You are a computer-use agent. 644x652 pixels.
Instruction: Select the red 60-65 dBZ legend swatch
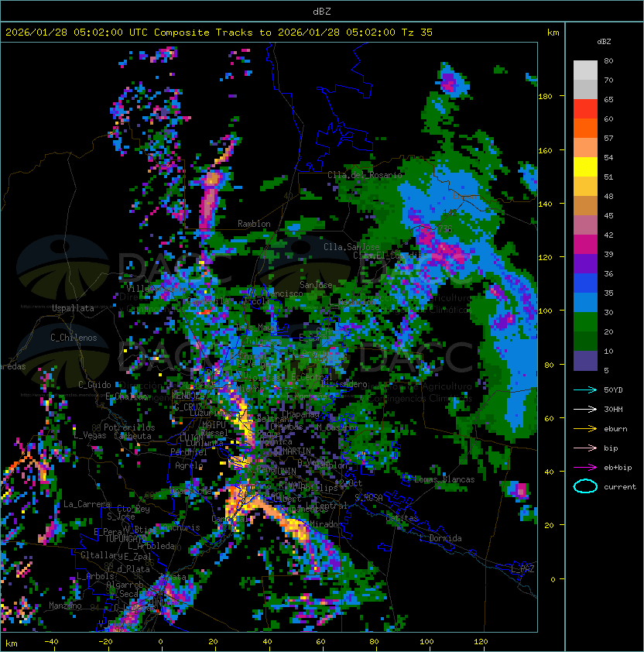585,109
